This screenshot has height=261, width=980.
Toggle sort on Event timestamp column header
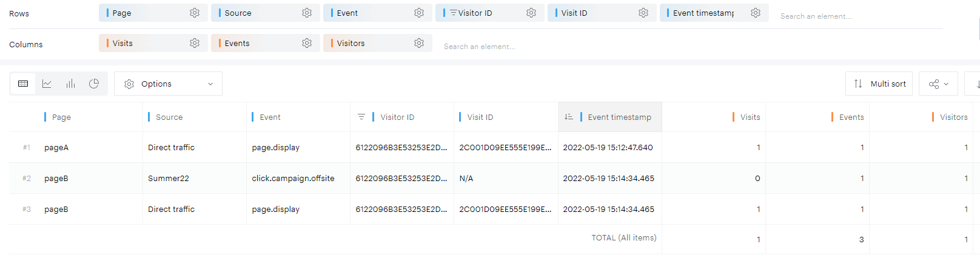569,117
